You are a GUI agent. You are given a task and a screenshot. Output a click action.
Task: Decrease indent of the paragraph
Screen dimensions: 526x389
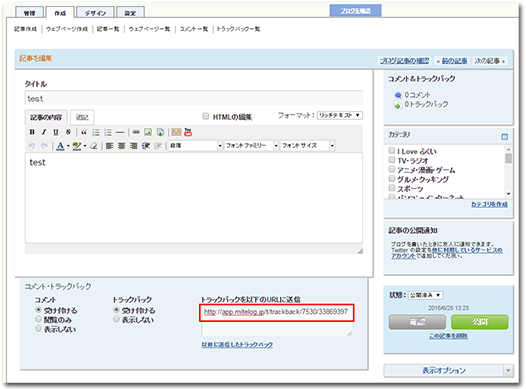click(158, 146)
